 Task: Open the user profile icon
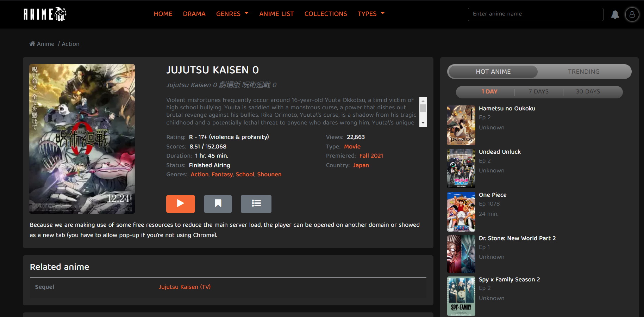coord(632,14)
